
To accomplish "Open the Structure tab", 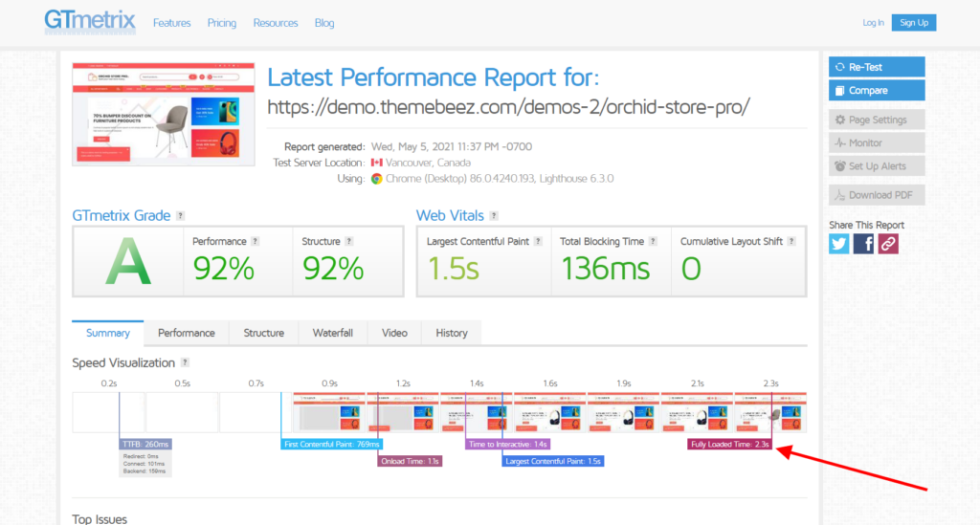I will pos(263,333).
